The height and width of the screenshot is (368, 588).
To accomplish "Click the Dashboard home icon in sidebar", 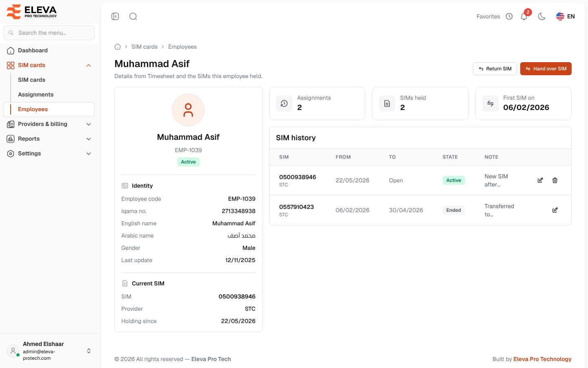I will point(11,51).
